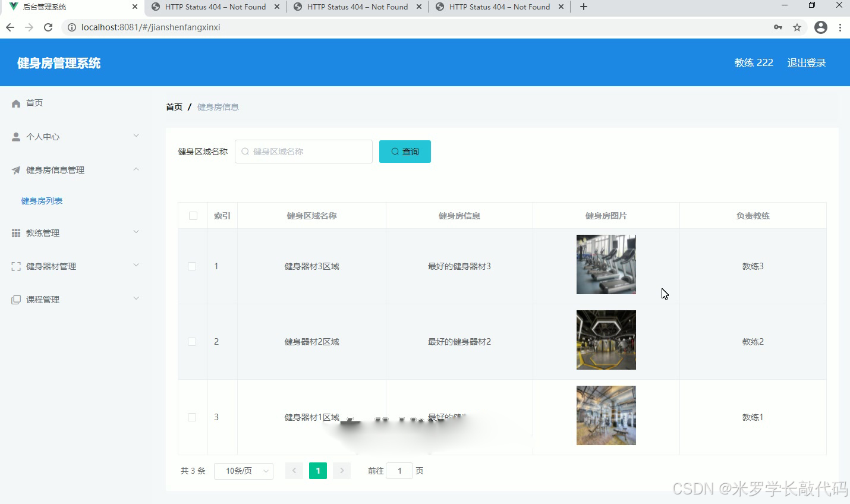Click the 退出登录 logout link
The height and width of the screenshot is (504, 850).
[x=807, y=62]
